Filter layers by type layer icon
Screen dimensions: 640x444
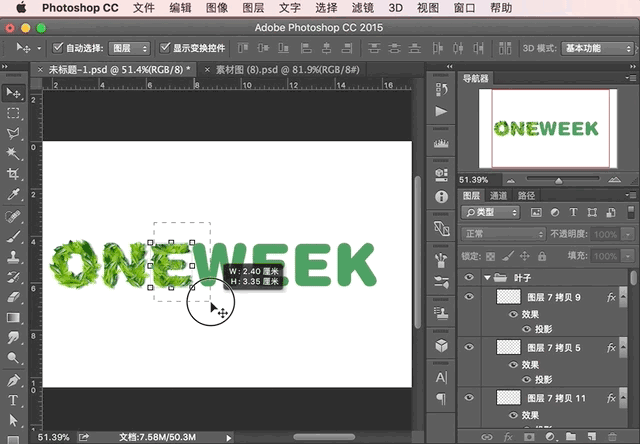(573, 212)
